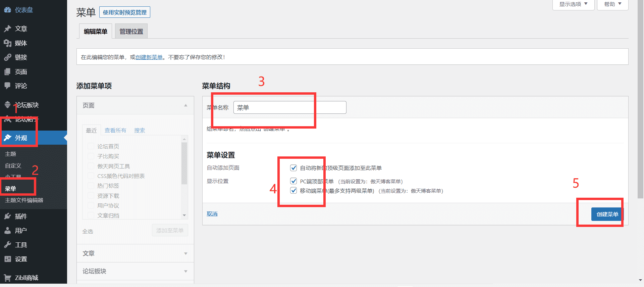Screen dimensions: 644x287
Task: Click the 创建新菜单 link
Action: tap(149, 57)
